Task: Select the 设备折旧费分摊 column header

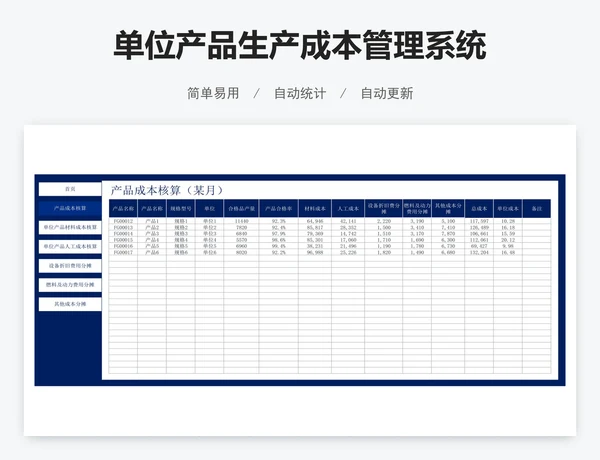Action: tap(383, 209)
